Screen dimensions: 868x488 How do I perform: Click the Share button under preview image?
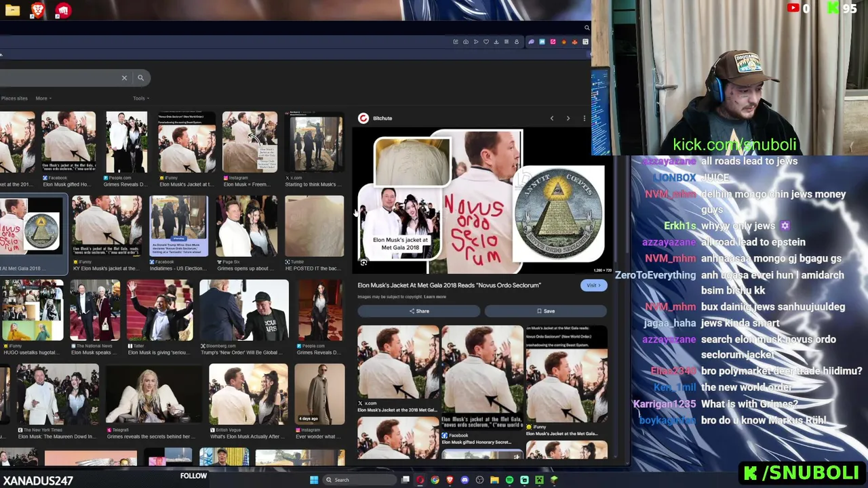tap(419, 311)
